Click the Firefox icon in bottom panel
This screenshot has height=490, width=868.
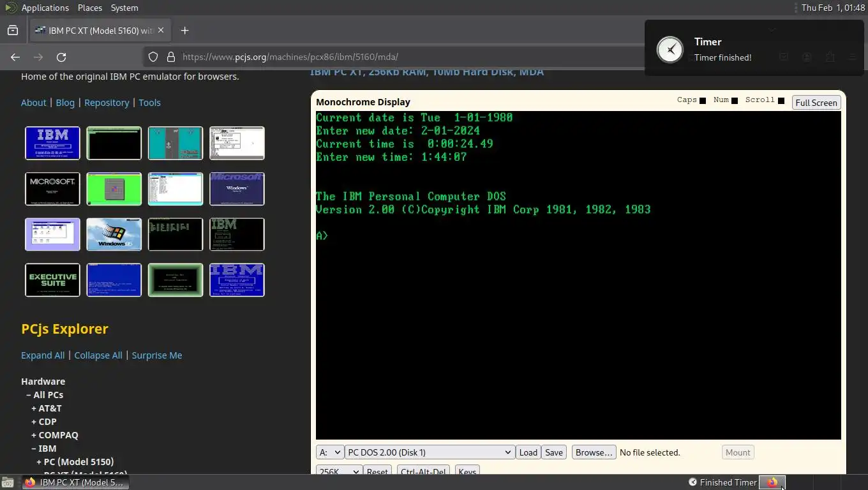point(772,482)
